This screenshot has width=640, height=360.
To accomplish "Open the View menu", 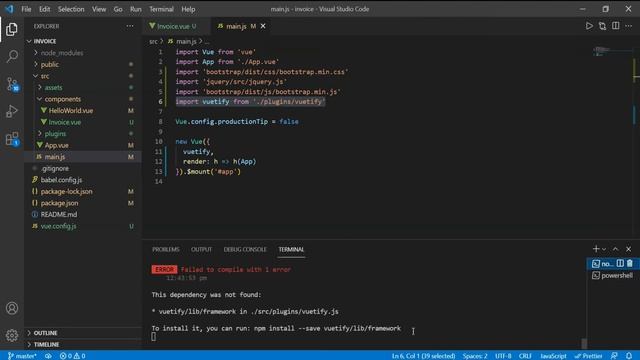I will 99,9.
